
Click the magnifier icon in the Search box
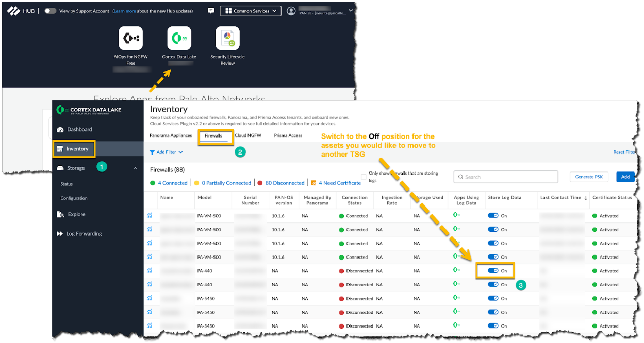tap(460, 177)
